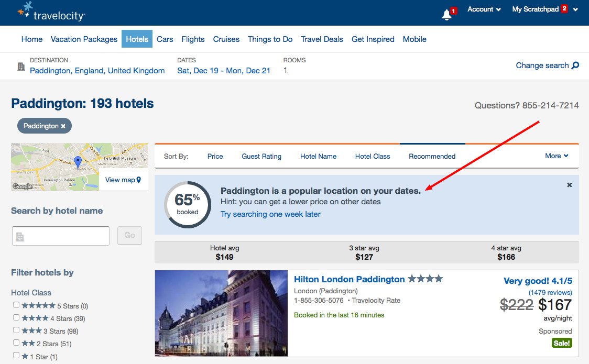View Travel Deals
The height and width of the screenshot is (364, 589).
[322, 39]
